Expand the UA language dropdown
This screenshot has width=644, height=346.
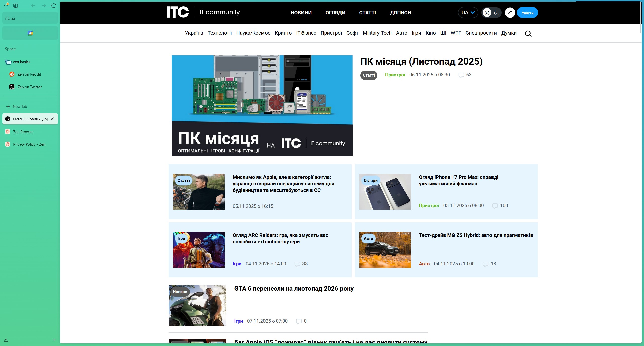pyautogui.click(x=468, y=13)
